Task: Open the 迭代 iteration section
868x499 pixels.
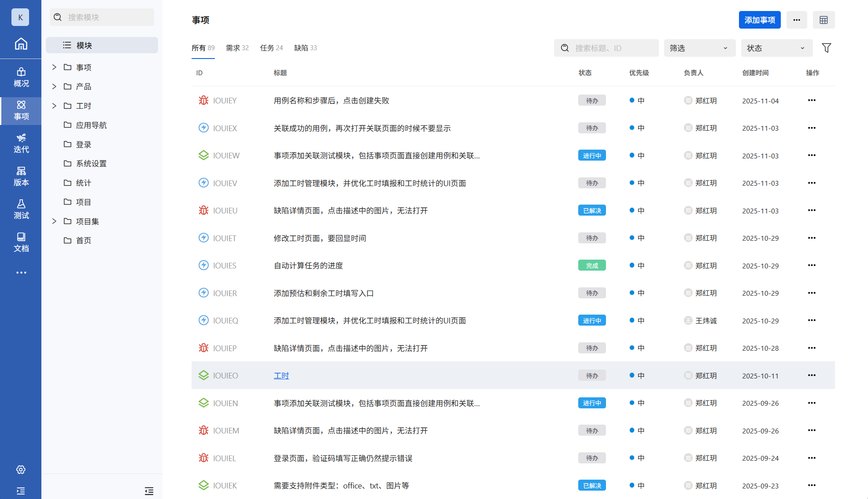Action: coord(21,143)
